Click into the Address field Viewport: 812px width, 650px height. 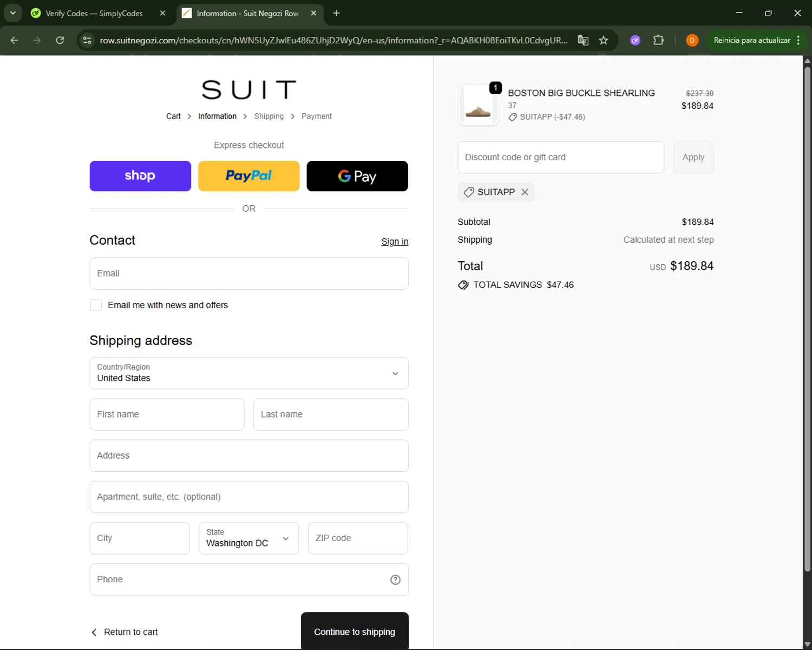[x=249, y=456]
